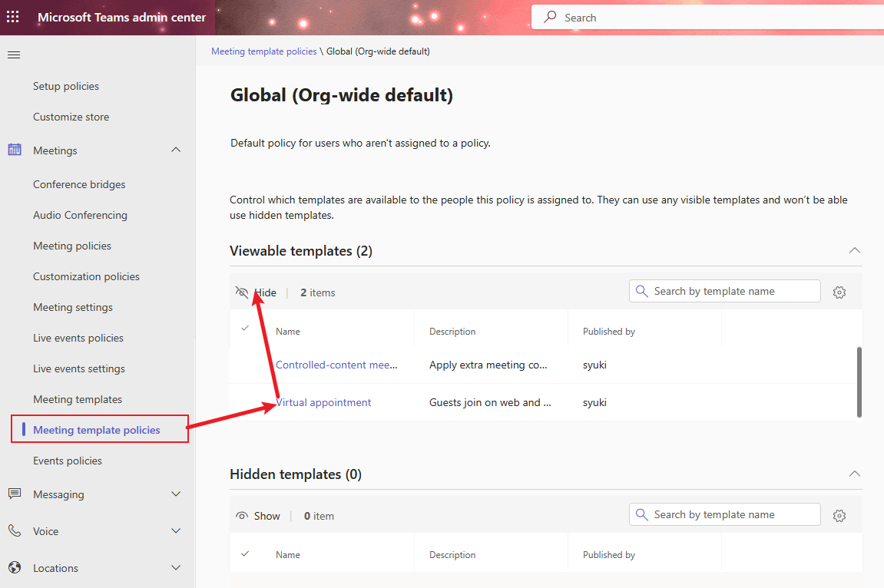
Task: Sort Hidden templates by Description column
Action: (x=452, y=555)
